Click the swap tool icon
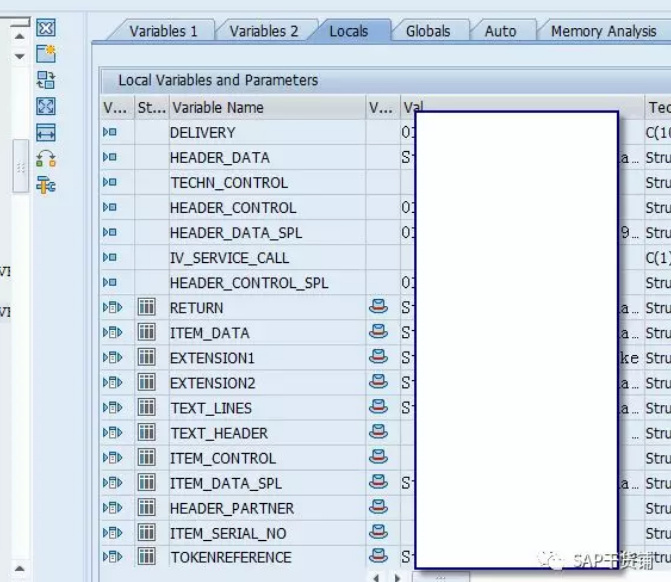The image size is (671, 582). click(46, 80)
